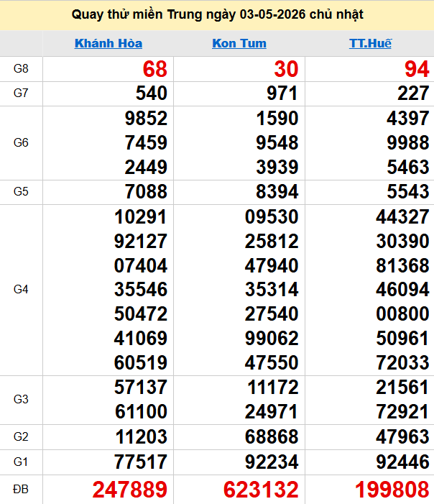Select the G7 row label

pyautogui.click(x=21, y=93)
